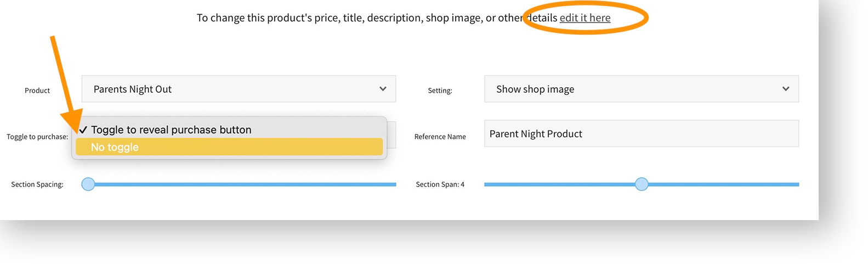868x264 pixels.
Task: Click the "Section Spacing:" label
Action: click(37, 184)
